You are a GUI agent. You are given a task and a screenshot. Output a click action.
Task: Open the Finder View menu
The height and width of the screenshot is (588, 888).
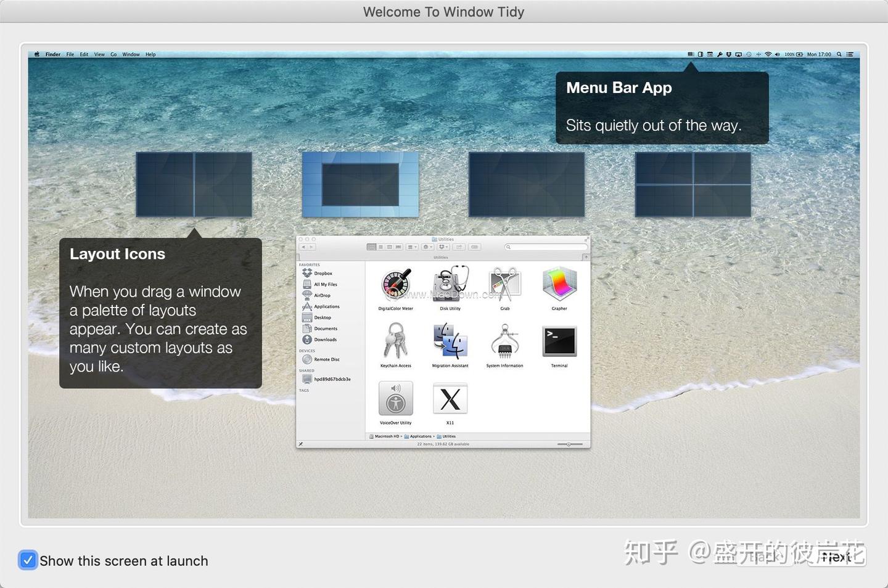tap(99, 54)
